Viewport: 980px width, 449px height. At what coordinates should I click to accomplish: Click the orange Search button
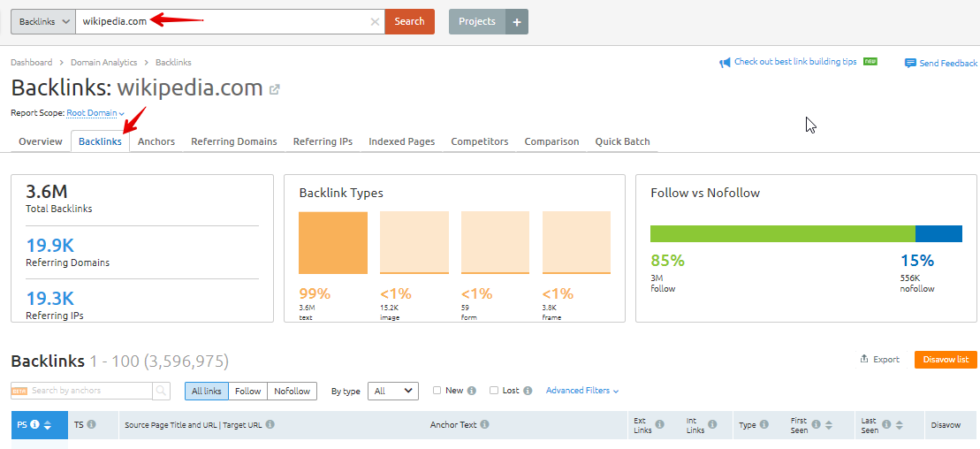(x=409, y=22)
